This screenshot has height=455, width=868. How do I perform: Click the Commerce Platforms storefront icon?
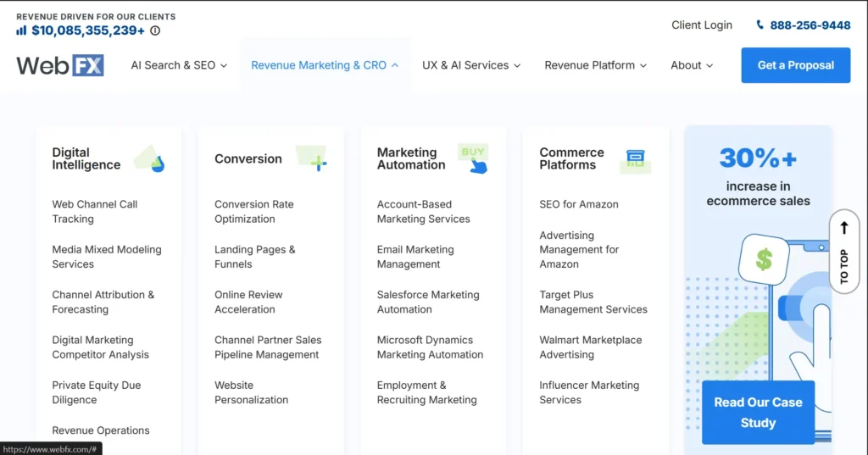pos(636,160)
